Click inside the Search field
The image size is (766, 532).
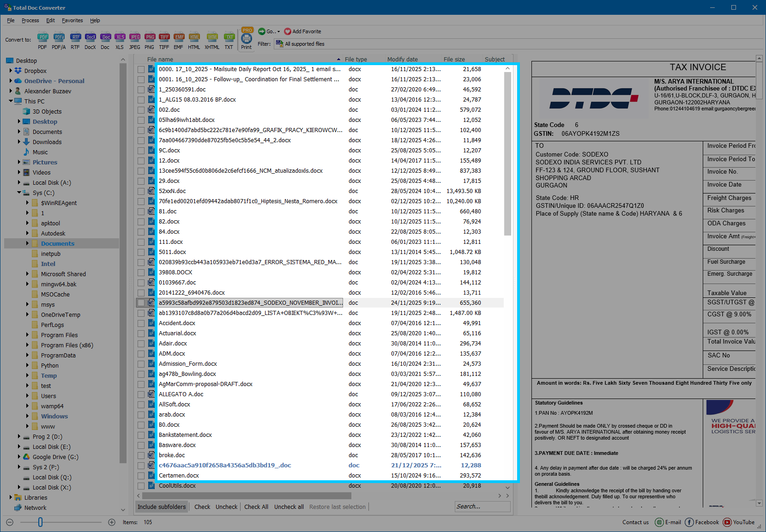point(482,506)
